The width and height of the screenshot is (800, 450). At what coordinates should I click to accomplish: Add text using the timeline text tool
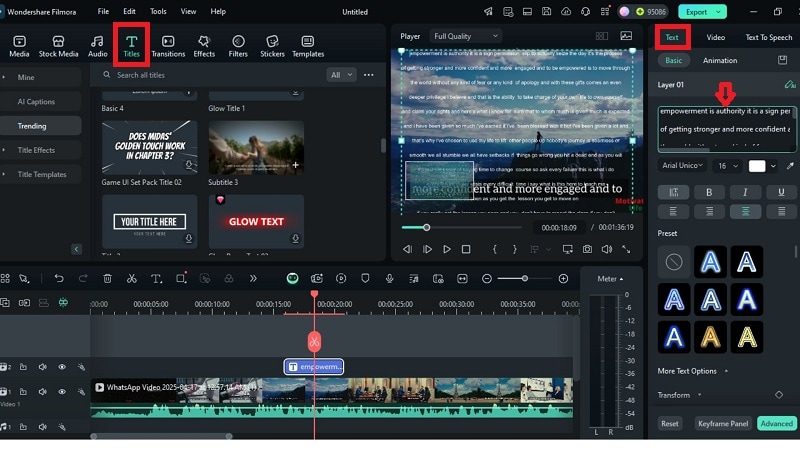coord(156,278)
